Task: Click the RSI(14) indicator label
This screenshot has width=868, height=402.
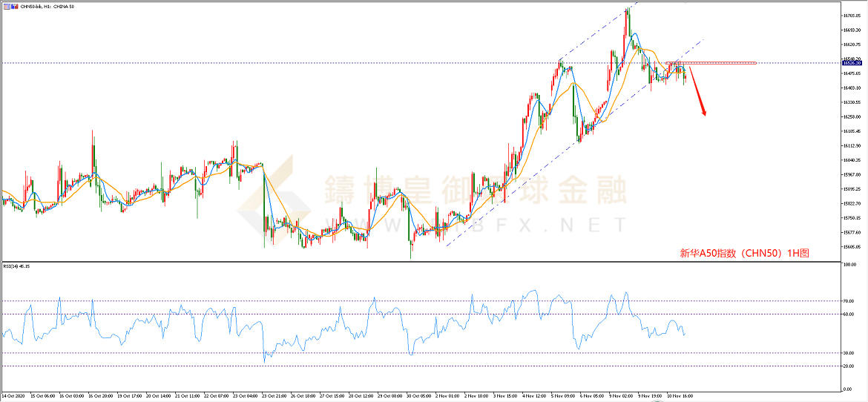Action: tap(16, 266)
